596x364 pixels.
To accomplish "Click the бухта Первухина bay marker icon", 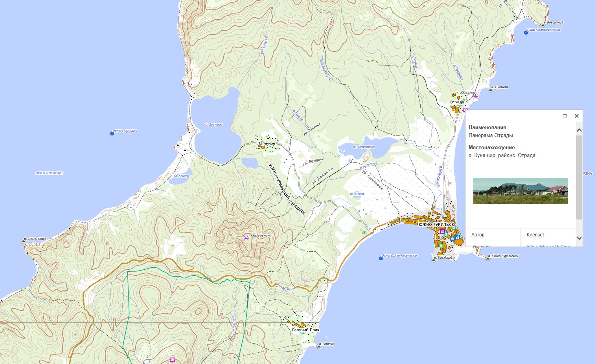I will coord(112,134).
